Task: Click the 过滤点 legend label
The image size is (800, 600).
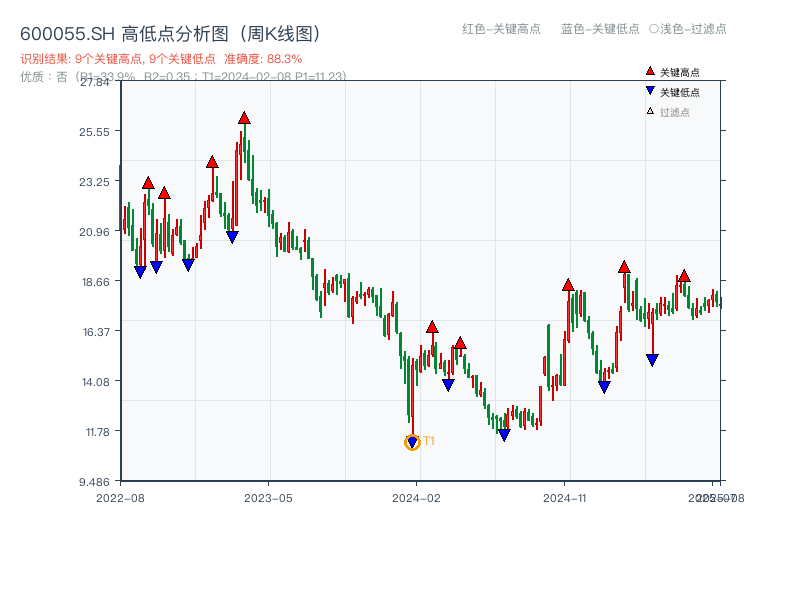Action: click(674, 112)
